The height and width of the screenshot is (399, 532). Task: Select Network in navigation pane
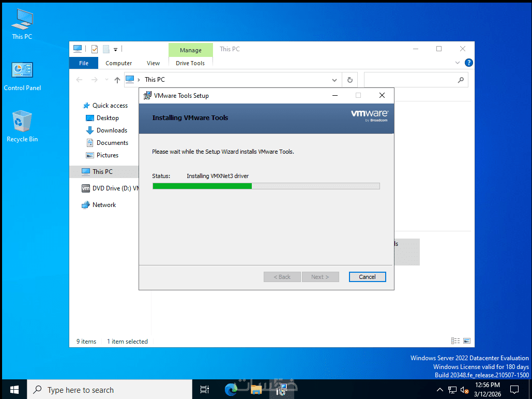point(99,205)
